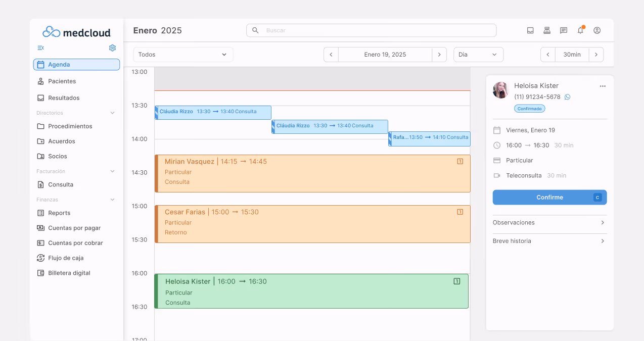Collapse the sidebar with the collapse icon
644x341 pixels.
point(40,47)
